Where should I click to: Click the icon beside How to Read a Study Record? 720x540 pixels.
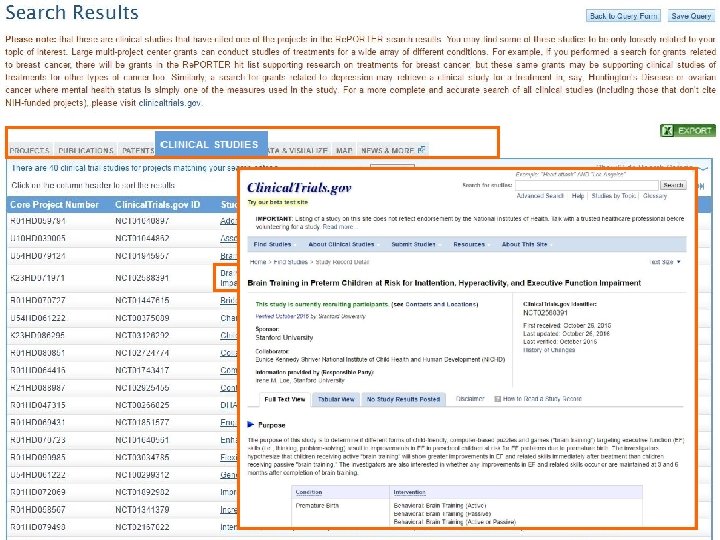tap(497, 399)
